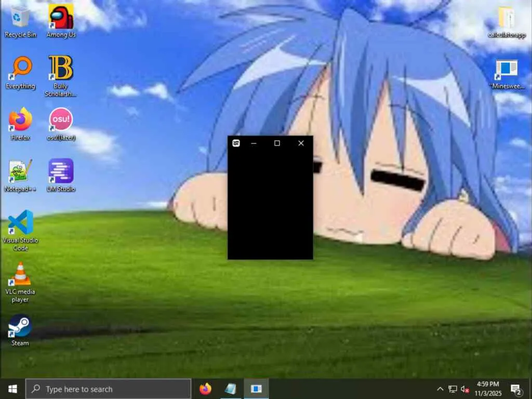
Task: Open the Windows Start menu
Action: click(12, 389)
